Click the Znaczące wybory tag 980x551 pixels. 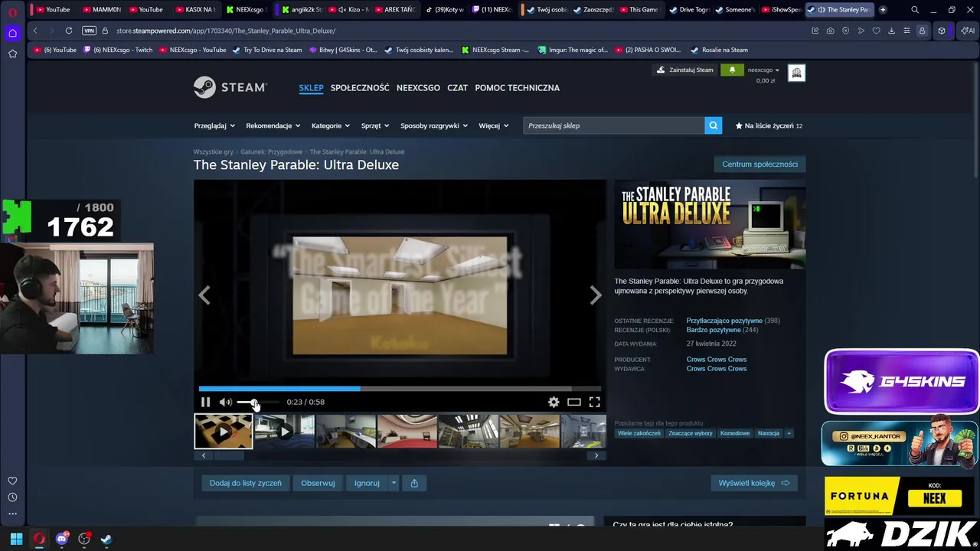pos(691,433)
